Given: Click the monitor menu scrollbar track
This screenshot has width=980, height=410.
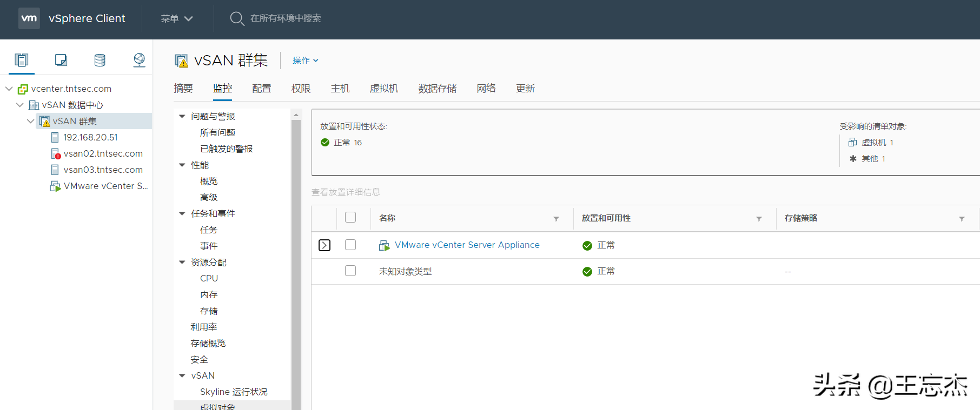Looking at the screenshot, I should [296, 265].
